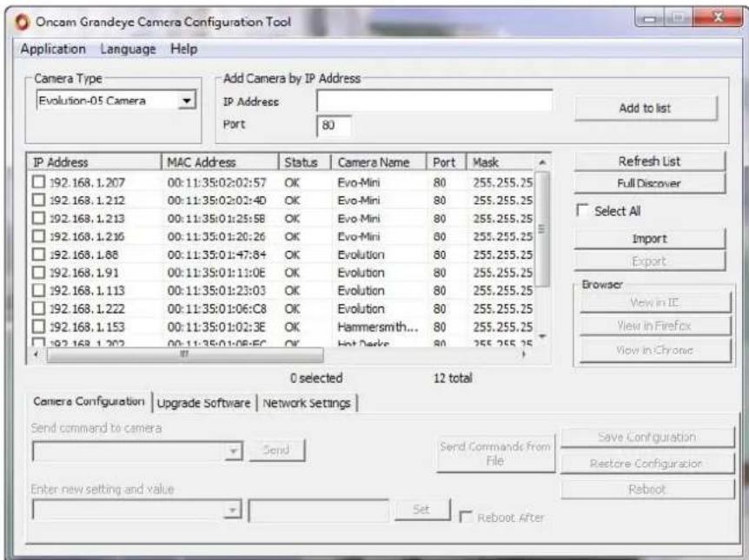
Task: Click the View in Chrome button
Action: coord(655,351)
